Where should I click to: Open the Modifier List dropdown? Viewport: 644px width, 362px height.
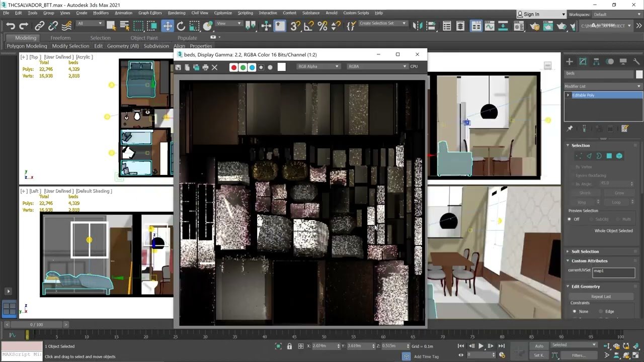[x=603, y=86]
